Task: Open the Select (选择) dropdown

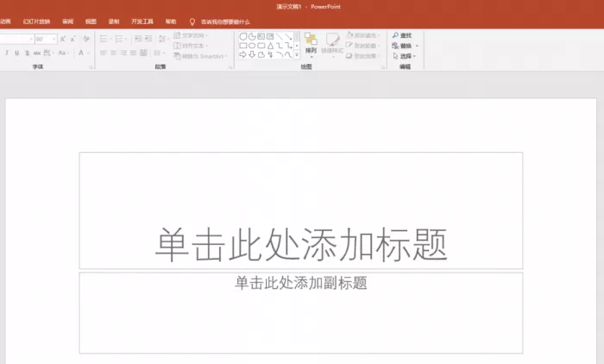Action: pos(404,56)
